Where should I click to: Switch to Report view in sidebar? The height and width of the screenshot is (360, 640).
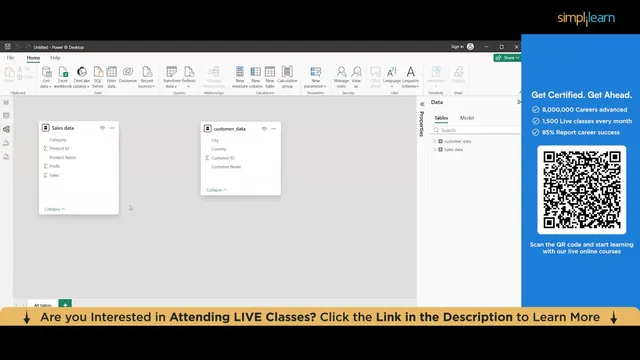coord(6,102)
